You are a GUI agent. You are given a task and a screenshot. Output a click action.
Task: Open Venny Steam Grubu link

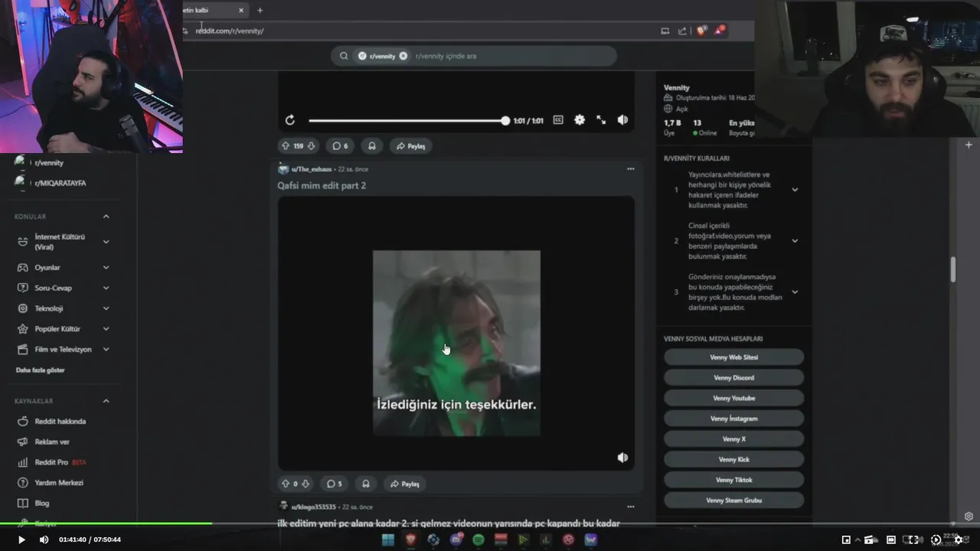tap(733, 500)
